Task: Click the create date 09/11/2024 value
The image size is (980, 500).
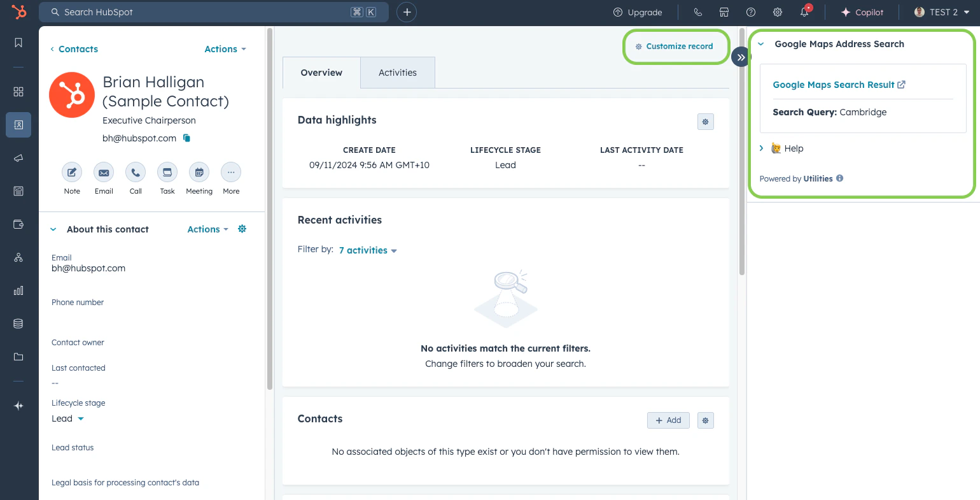Action: (x=369, y=165)
